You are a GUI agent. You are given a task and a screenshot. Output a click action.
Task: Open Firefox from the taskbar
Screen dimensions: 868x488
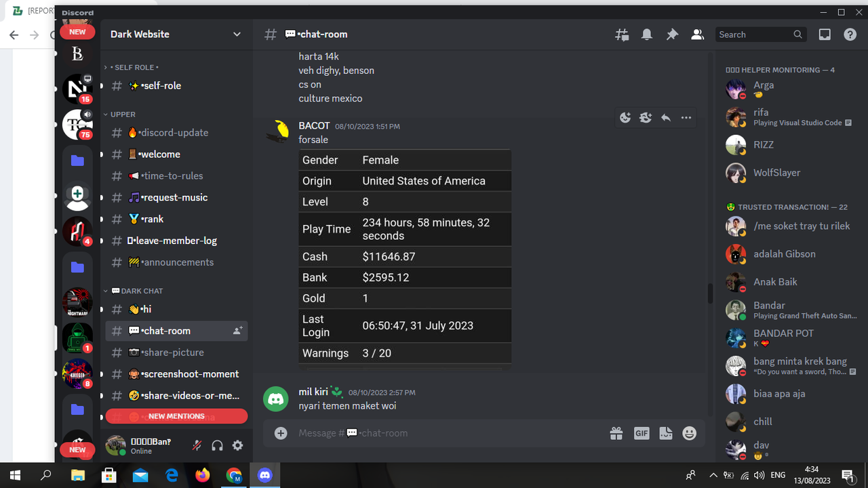click(x=202, y=475)
